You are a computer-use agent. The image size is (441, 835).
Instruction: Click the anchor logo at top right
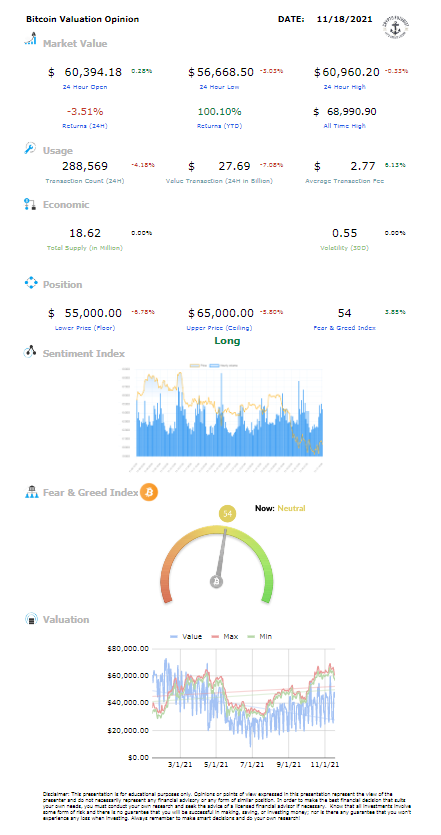(x=399, y=26)
